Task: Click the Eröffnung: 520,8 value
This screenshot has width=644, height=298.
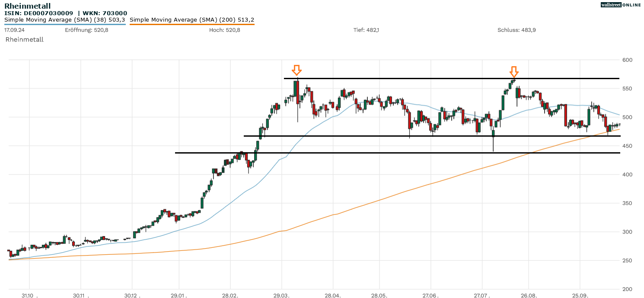Action: pos(86,30)
